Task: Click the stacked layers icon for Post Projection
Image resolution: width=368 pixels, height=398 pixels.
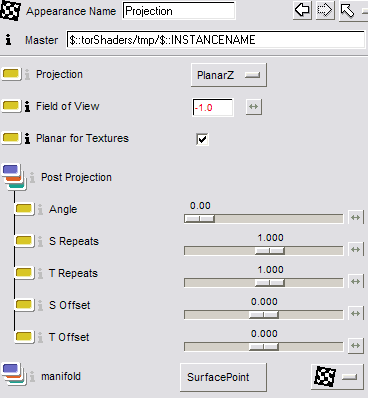Action: point(14,177)
